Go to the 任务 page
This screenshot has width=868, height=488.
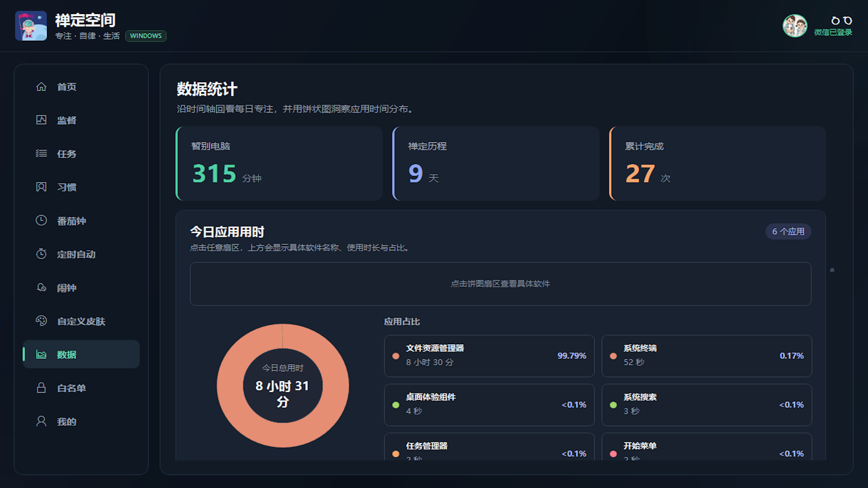[x=81, y=154]
